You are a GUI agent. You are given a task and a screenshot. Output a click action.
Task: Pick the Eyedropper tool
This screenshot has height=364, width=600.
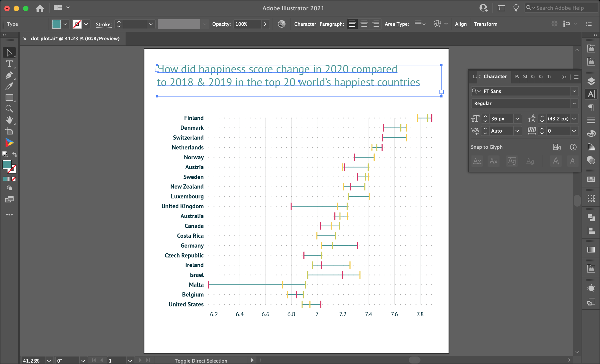(9, 86)
